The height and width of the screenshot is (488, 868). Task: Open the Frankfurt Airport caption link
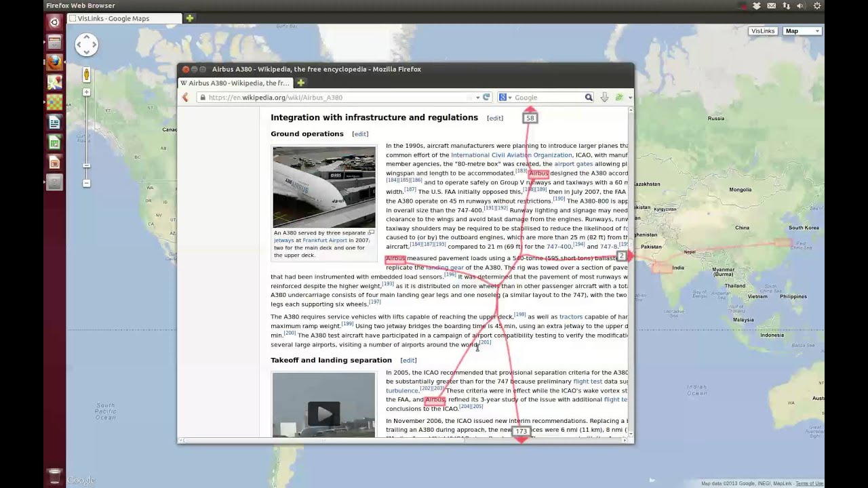click(x=325, y=241)
